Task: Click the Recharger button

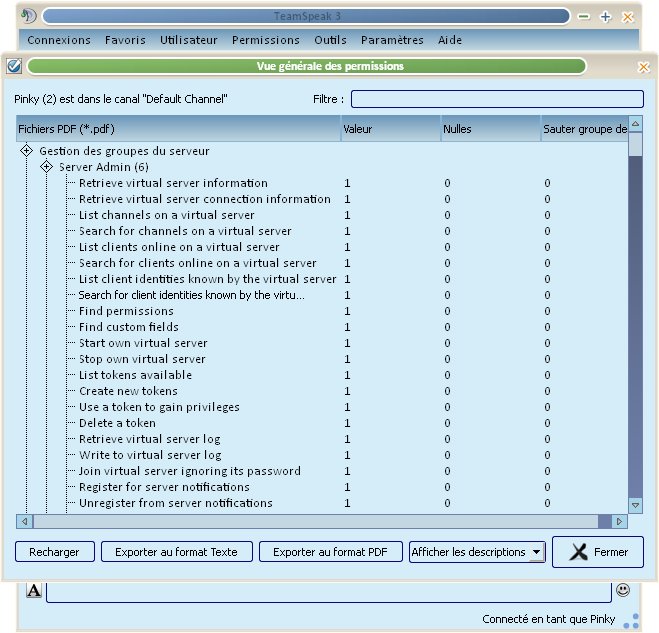Action: [55, 552]
